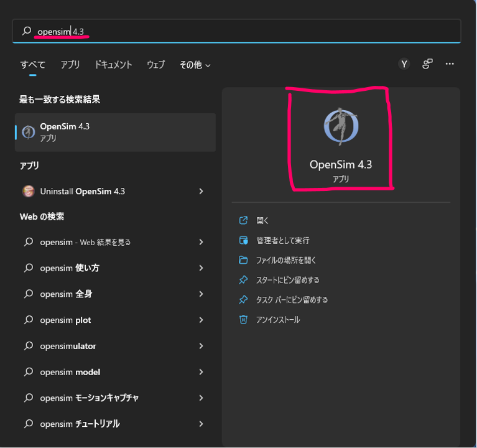The width and height of the screenshot is (477, 448).
Task: Click the pin icon beside タスク バーにピン留めする
Action: point(243,299)
